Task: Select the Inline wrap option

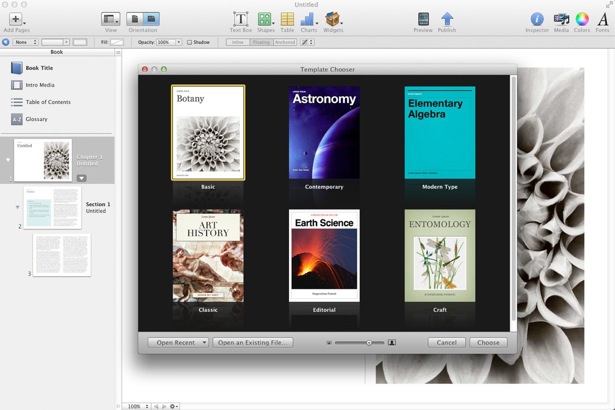Action: click(x=238, y=42)
